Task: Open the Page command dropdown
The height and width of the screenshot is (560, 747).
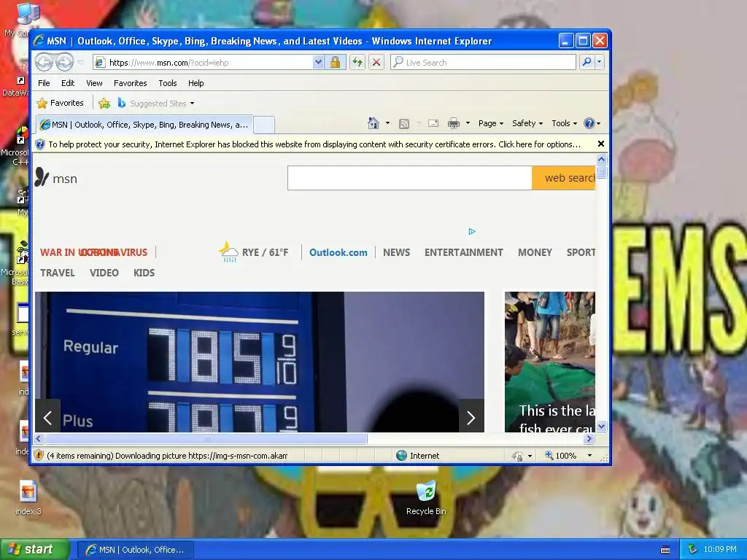Action: pos(491,123)
